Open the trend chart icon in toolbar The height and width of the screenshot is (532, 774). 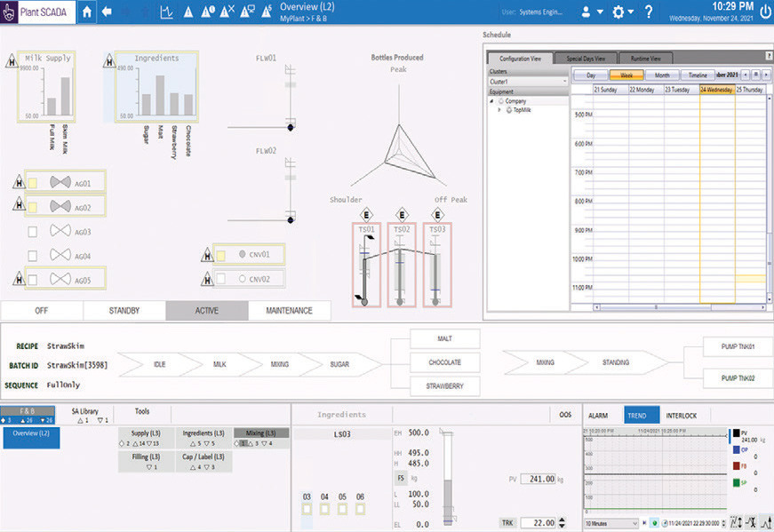[165, 12]
